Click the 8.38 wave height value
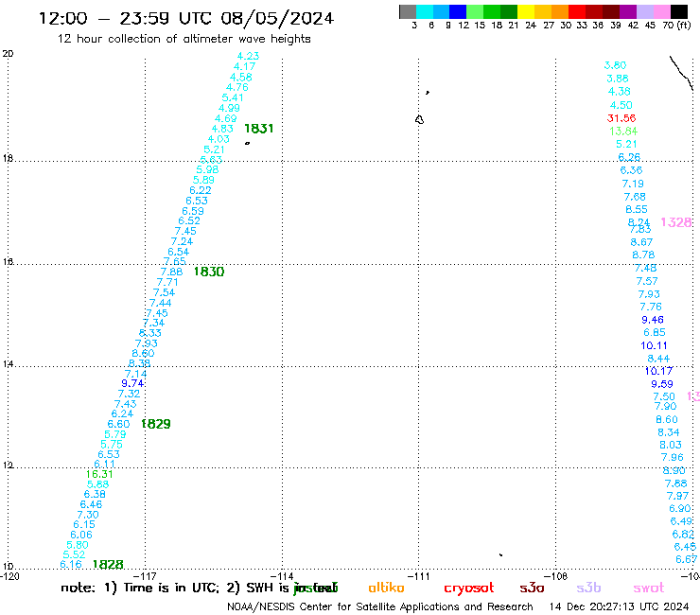This screenshot has height=615, width=700. click(x=139, y=363)
